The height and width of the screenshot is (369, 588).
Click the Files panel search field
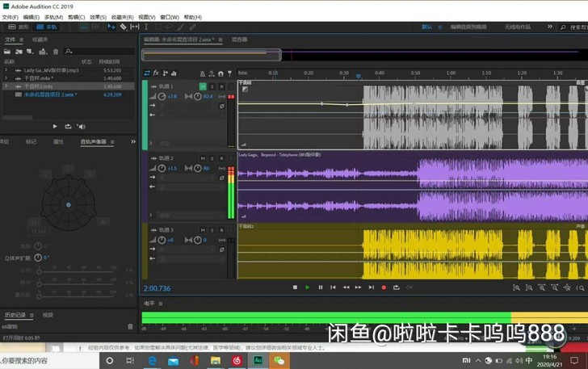click(99, 52)
